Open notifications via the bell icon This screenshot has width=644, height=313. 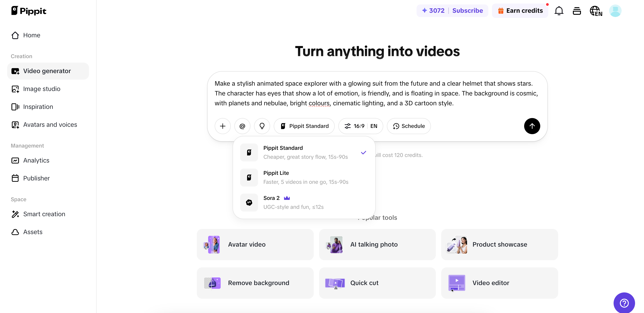coord(559,11)
